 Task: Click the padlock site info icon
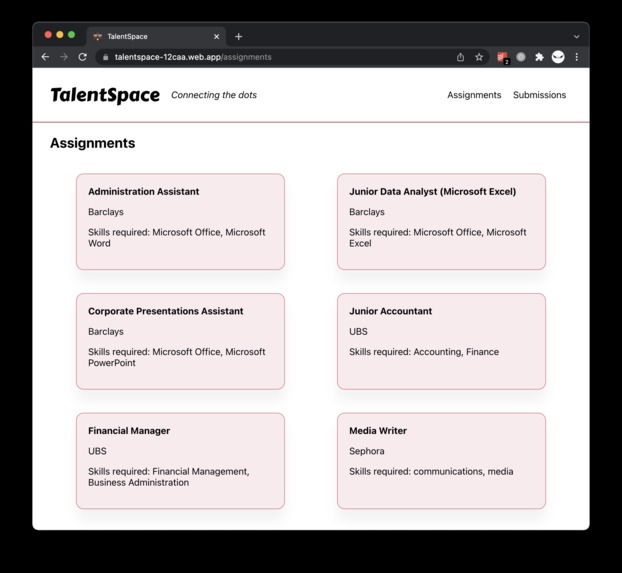pyautogui.click(x=106, y=57)
